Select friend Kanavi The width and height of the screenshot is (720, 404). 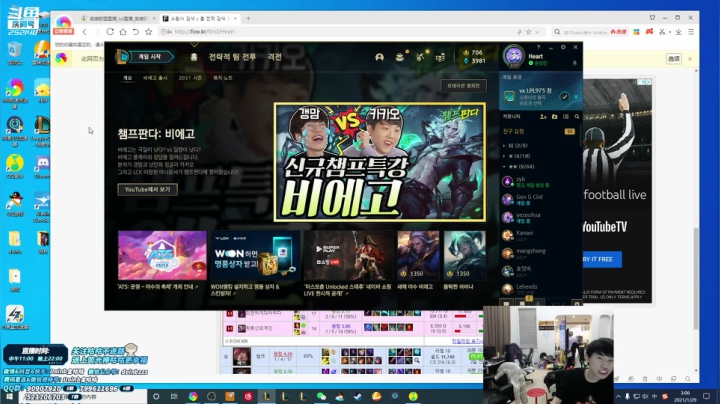[538, 236]
